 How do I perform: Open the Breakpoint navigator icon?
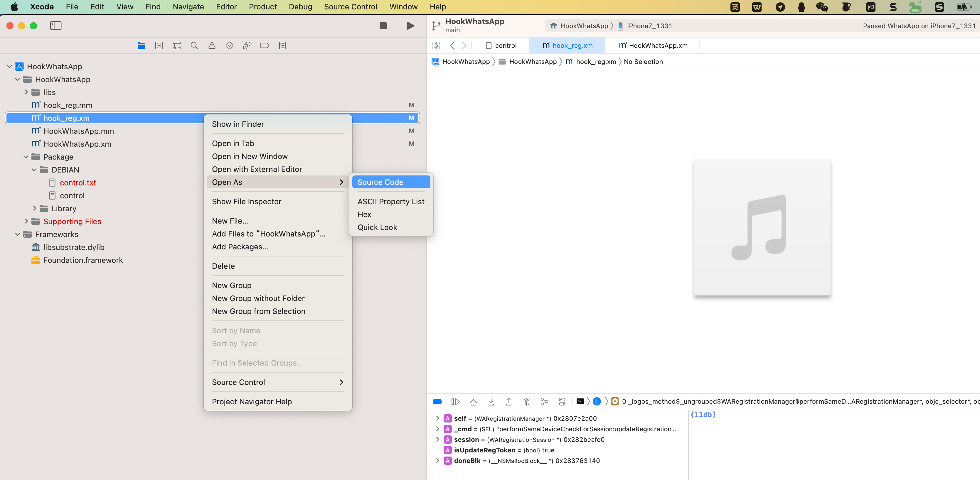click(x=265, y=45)
